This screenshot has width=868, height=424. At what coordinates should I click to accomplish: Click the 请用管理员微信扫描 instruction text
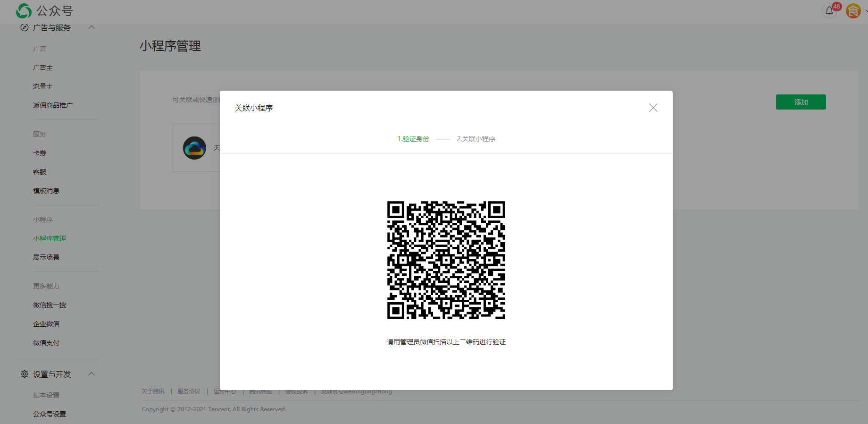tap(446, 342)
